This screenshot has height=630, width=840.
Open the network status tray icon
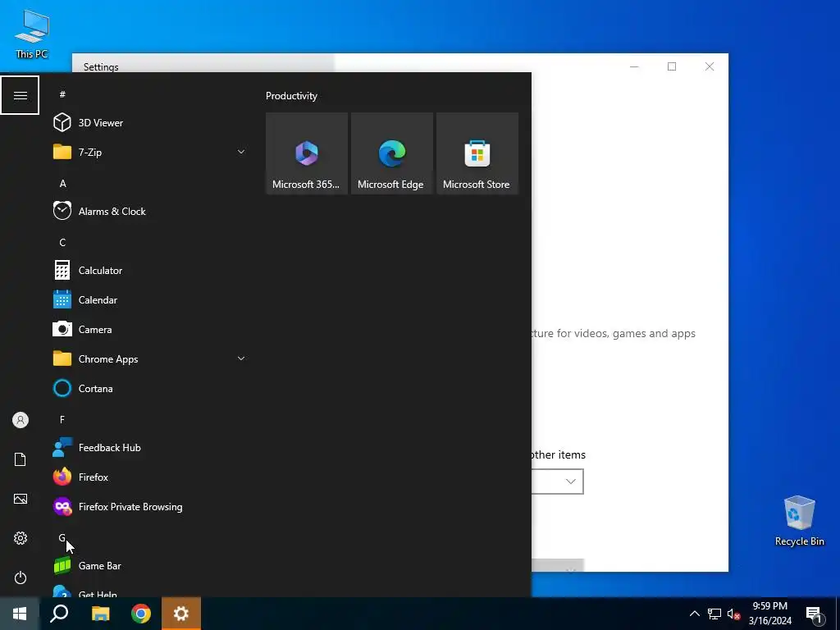click(714, 614)
